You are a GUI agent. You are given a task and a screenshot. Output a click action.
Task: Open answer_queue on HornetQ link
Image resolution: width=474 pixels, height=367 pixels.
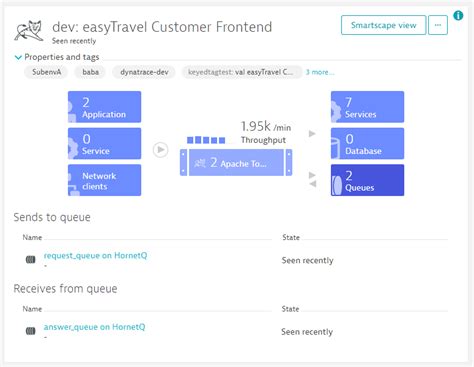tap(94, 327)
